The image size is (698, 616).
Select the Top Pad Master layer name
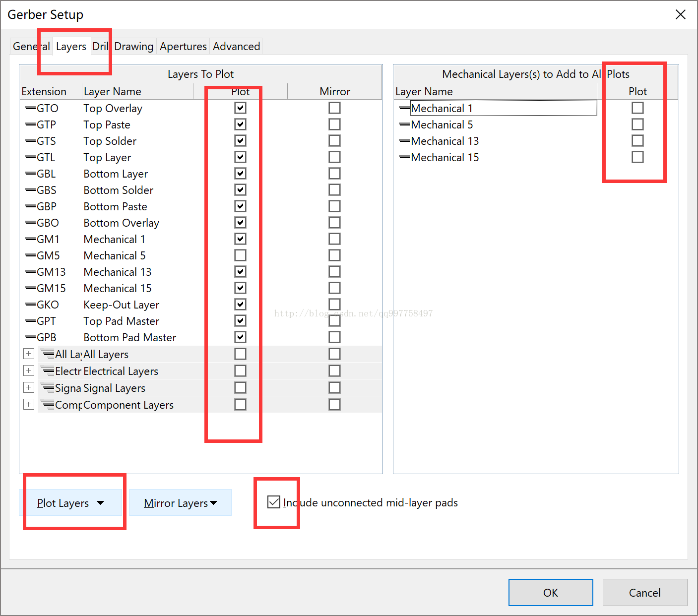121,321
